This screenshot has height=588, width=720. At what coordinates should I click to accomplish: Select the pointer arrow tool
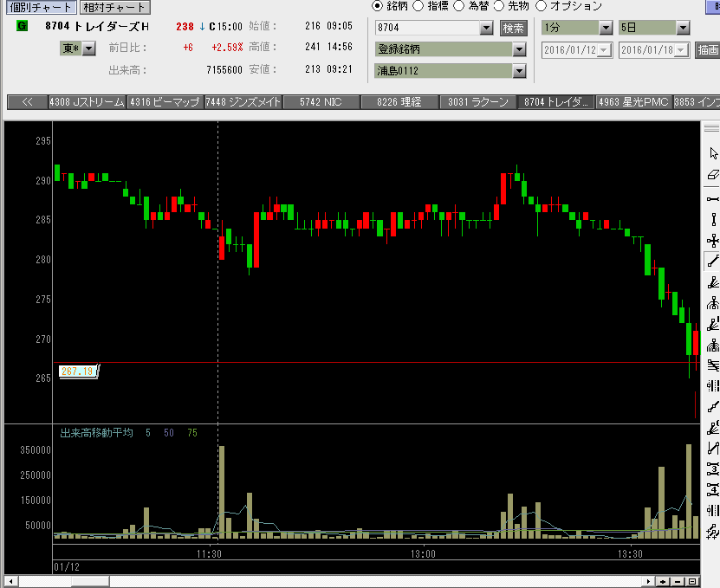pyautogui.click(x=713, y=153)
